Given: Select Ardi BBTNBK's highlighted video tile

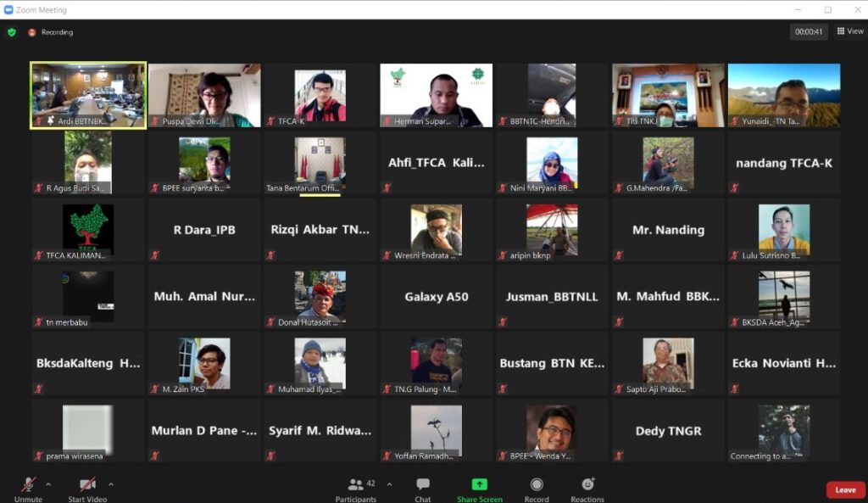Looking at the screenshot, I should [88, 95].
